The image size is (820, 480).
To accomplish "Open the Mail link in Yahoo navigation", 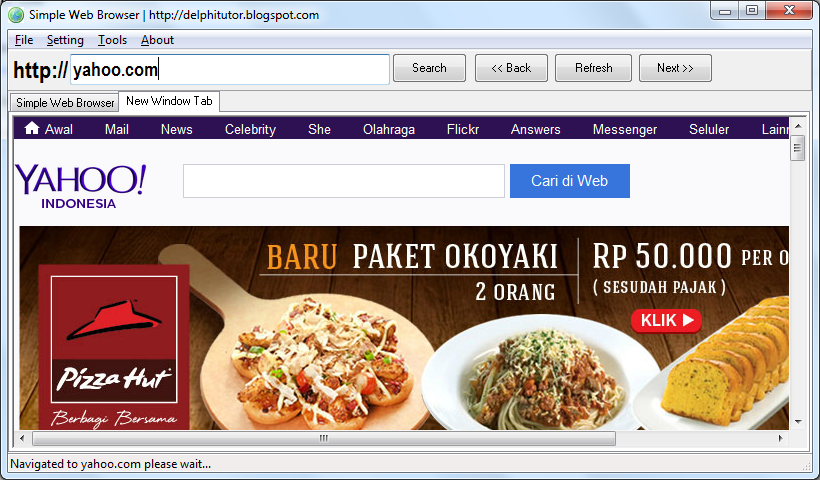I will [117, 129].
